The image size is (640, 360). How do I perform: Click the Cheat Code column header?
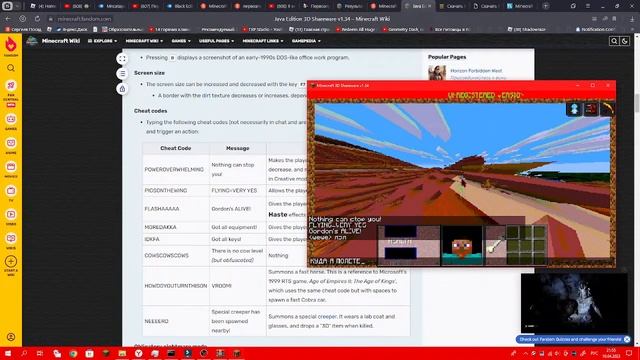tap(176, 148)
